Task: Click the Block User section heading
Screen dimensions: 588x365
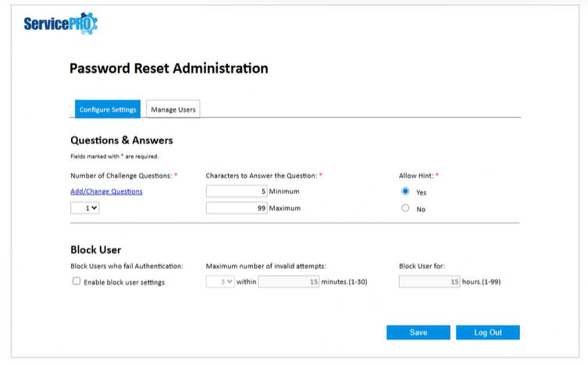Action: coord(95,250)
